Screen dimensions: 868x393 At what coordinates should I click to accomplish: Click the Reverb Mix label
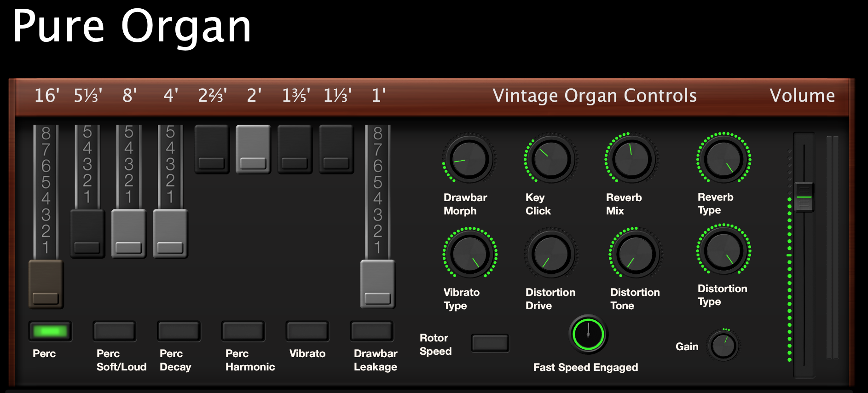click(x=624, y=204)
